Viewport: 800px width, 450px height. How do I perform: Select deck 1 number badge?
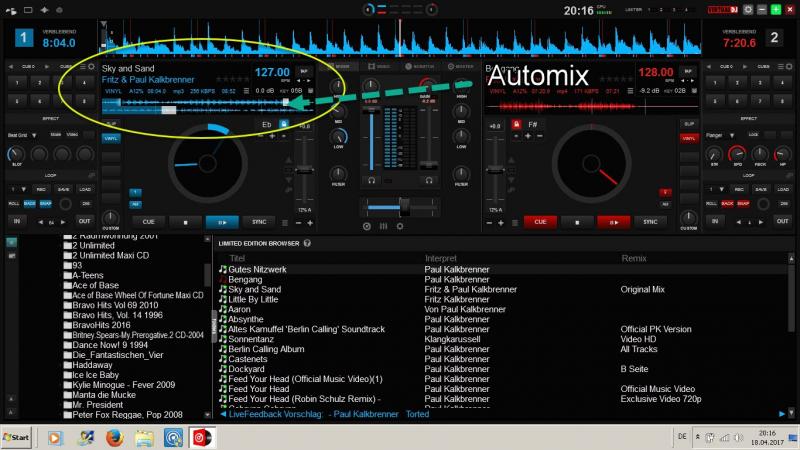[23, 38]
